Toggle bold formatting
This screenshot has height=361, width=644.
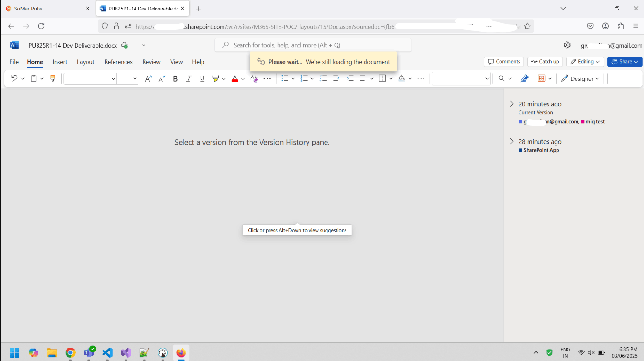point(175,78)
